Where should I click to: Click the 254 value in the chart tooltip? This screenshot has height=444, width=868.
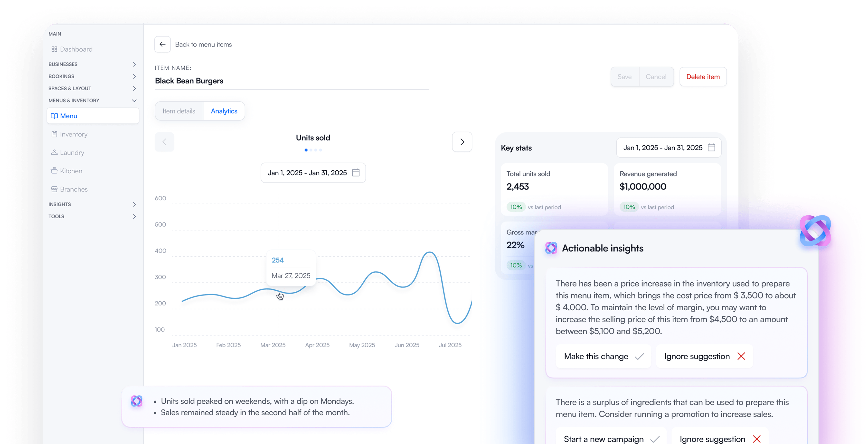(278, 260)
